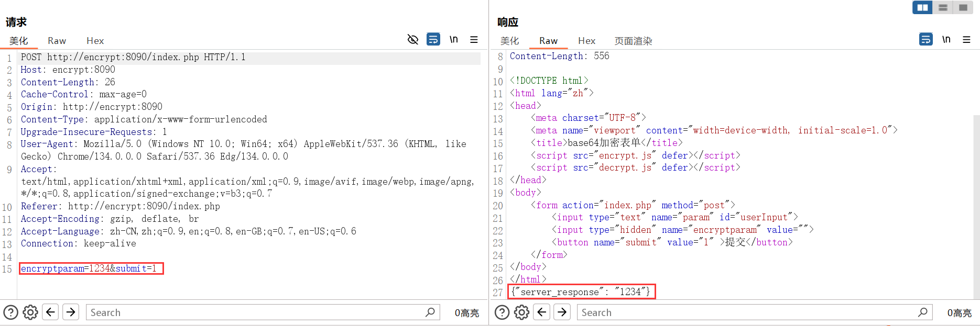Image resolution: width=980 pixels, height=326 pixels.
Task: Toggle \n non-printable characters in response panel
Action: pyautogui.click(x=946, y=39)
